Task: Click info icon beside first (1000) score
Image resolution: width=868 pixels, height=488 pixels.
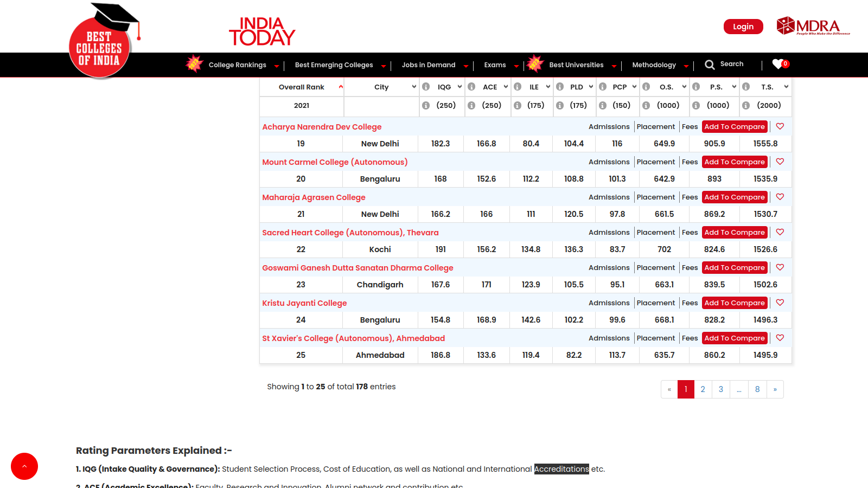Action: [646, 106]
